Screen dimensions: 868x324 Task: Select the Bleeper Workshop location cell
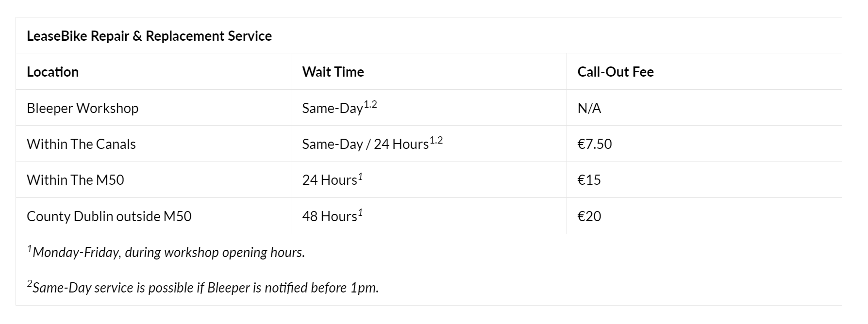pos(83,108)
